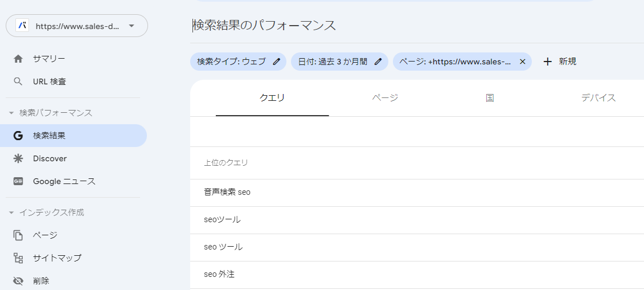Open the サイトマップ sitemap icon
This screenshot has width=644, height=290.
click(18, 258)
